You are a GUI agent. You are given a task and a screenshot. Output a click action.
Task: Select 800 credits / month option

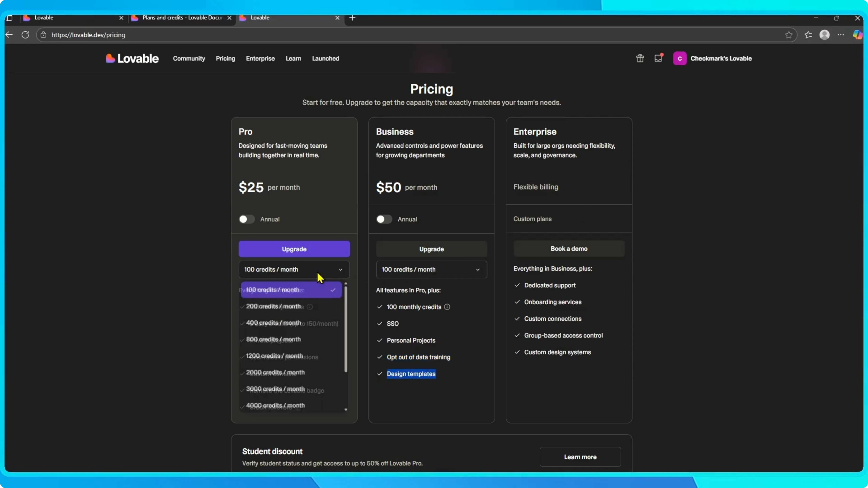[x=291, y=339]
